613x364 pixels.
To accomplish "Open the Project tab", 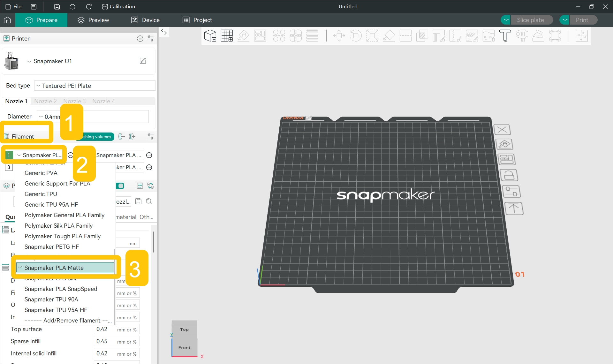I will tap(197, 20).
